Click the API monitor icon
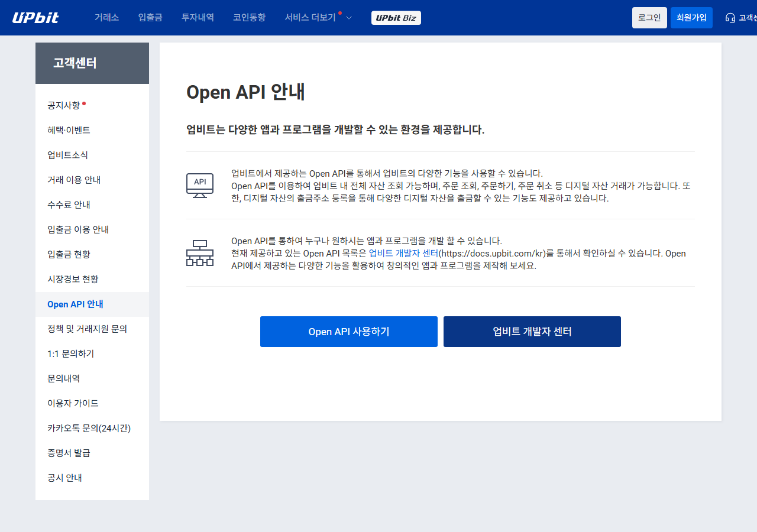The width and height of the screenshot is (757, 532). (x=200, y=185)
